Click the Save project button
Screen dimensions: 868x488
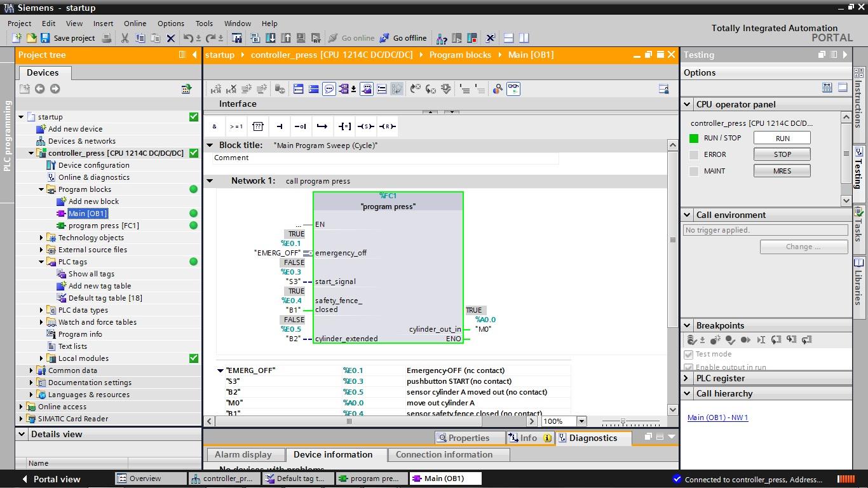(68, 38)
